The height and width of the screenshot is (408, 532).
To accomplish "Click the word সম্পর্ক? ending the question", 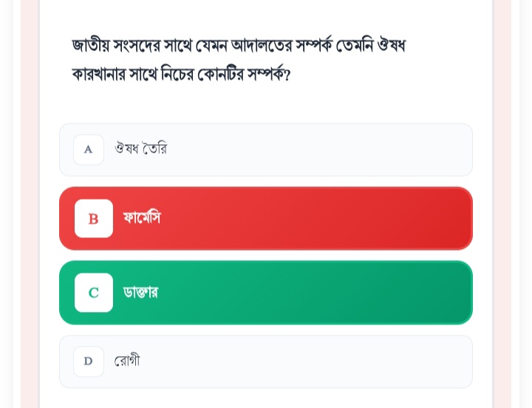I will (269, 75).
